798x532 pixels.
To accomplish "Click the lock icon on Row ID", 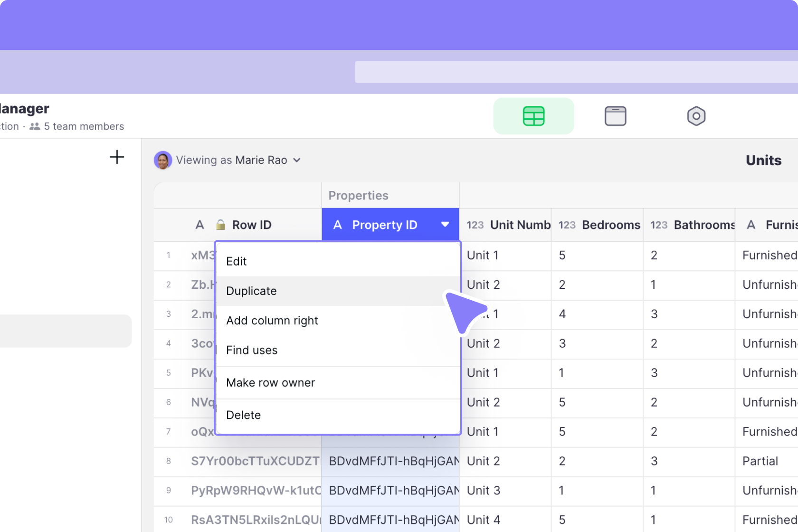I will click(x=220, y=225).
